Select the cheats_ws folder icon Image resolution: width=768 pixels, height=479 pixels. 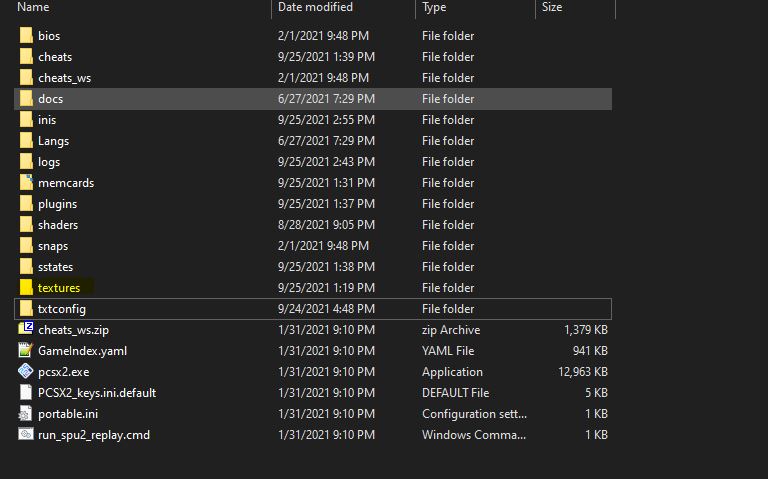point(26,77)
